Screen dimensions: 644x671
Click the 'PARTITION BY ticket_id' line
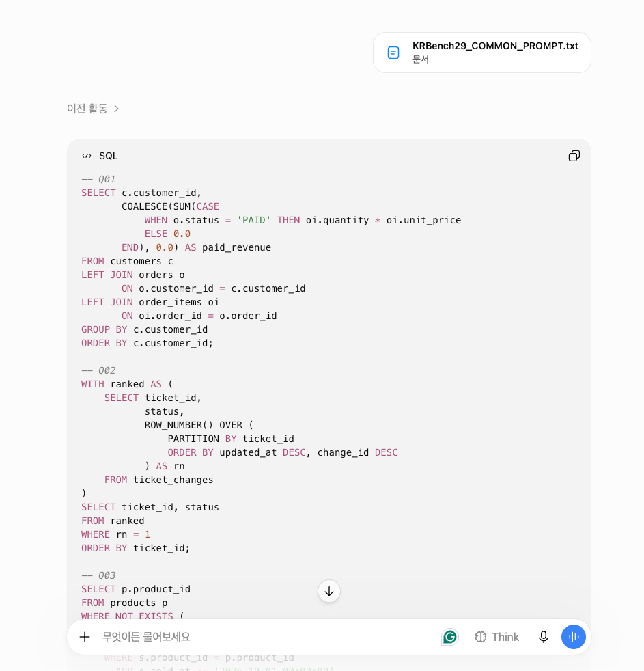point(231,439)
